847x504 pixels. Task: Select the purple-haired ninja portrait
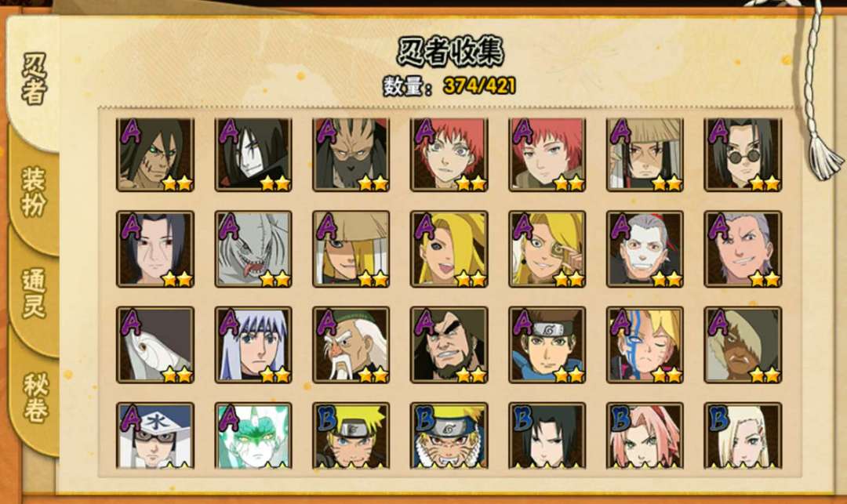253,345
